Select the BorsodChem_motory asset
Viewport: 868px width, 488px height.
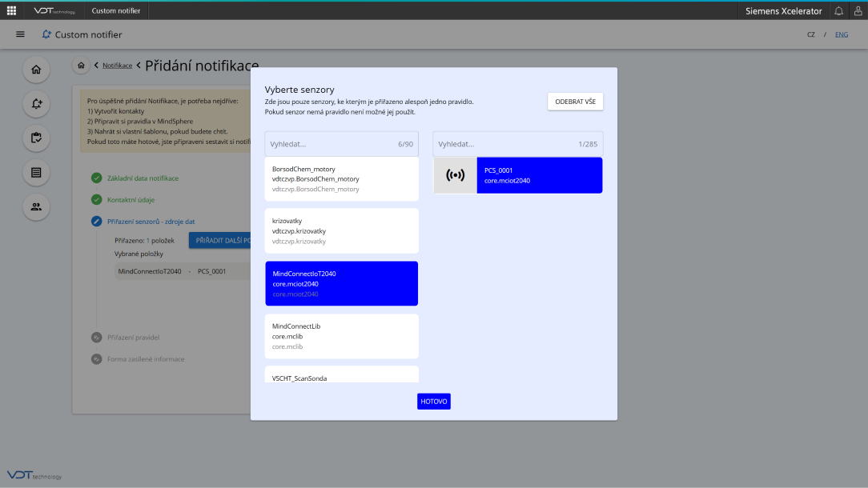[x=341, y=179]
